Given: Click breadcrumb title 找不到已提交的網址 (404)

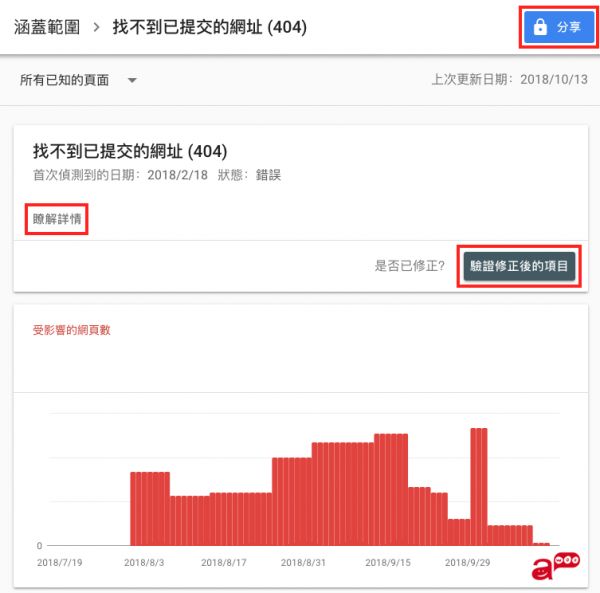Looking at the screenshot, I should (x=209, y=27).
